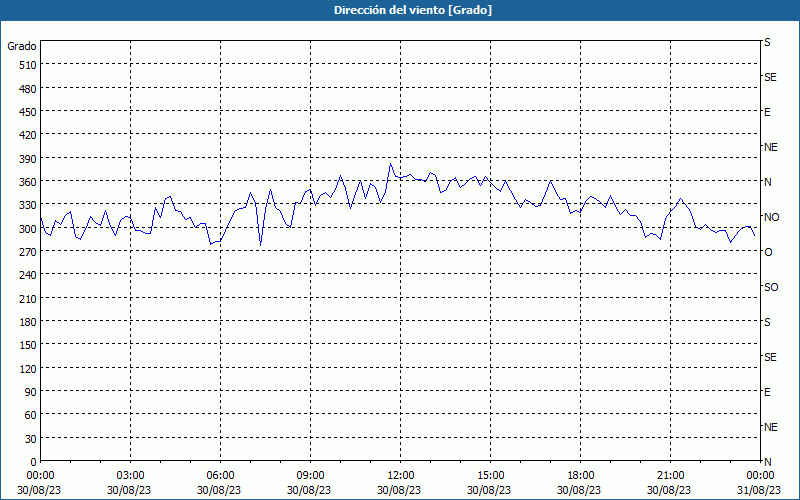
Task: Select the 270 y-axis value
Action: (x=28, y=252)
